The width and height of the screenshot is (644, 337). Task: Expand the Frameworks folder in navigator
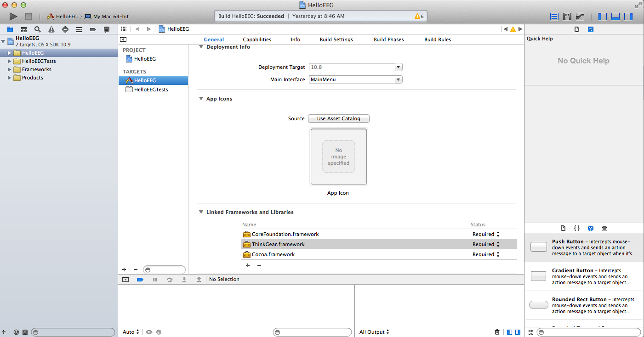point(9,69)
